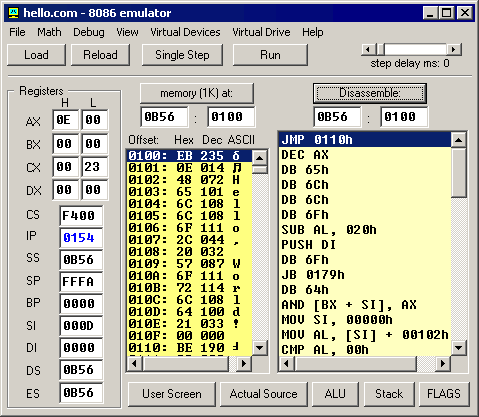Click right arrow of step delay slider
This screenshot has height=417, width=479.
(454, 50)
